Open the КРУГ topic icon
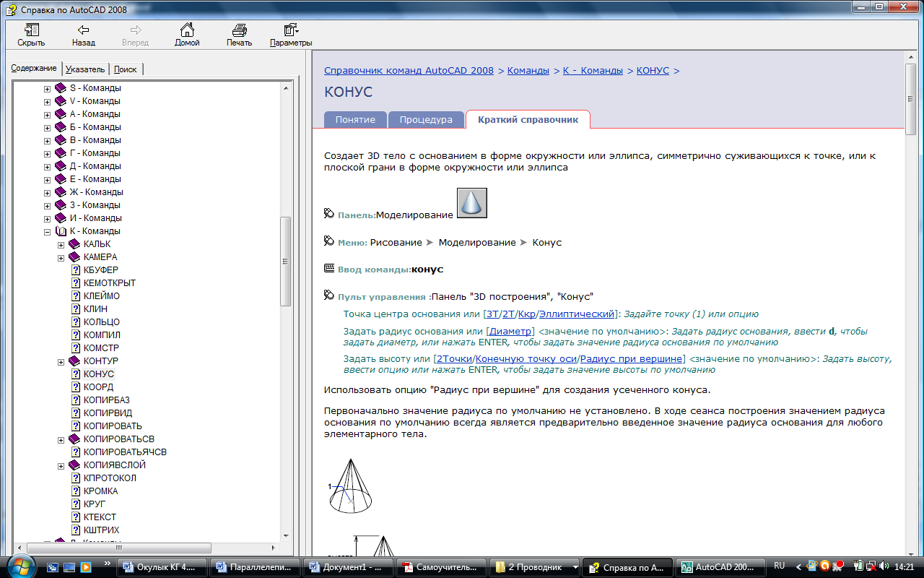The height and width of the screenshot is (578, 924). pyautogui.click(x=76, y=504)
